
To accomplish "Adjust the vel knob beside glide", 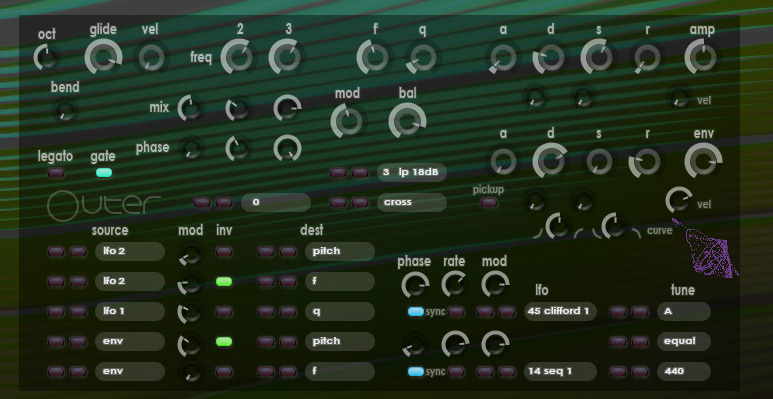I will point(150,58).
